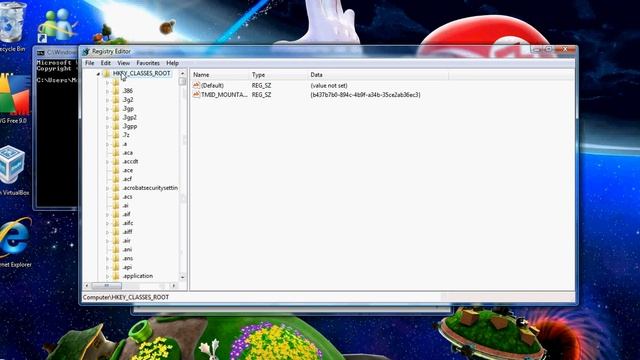Click the tree pane's horizontal scroll right arrow
The width and height of the screenshot is (640, 360).
tap(174, 285)
